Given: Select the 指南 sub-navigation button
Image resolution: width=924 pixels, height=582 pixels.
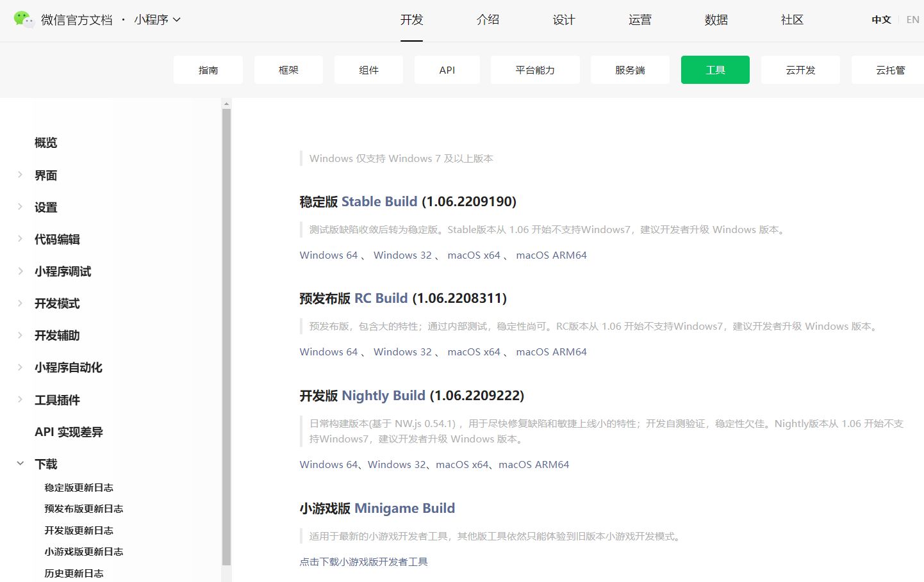Looking at the screenshot, I should pos(208,70).
